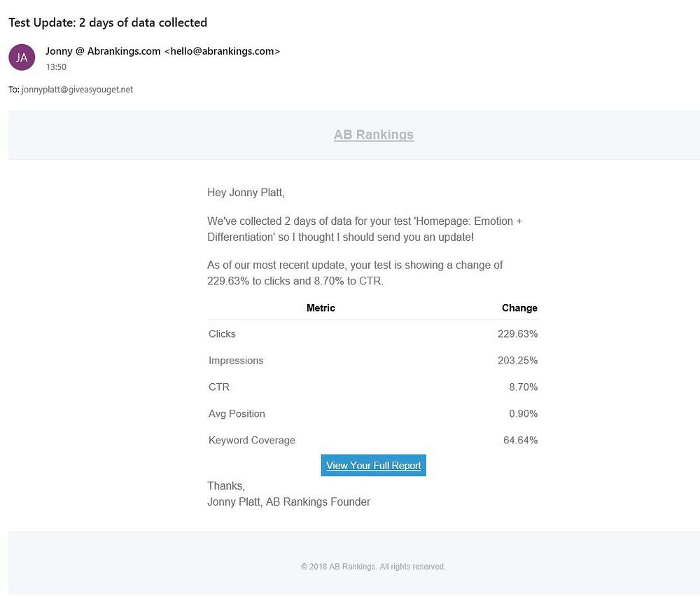Image resolution: width=700 pixels, height=608 pixels.
Task: Click the 203.25% Impressions change value
Action: 517,361
